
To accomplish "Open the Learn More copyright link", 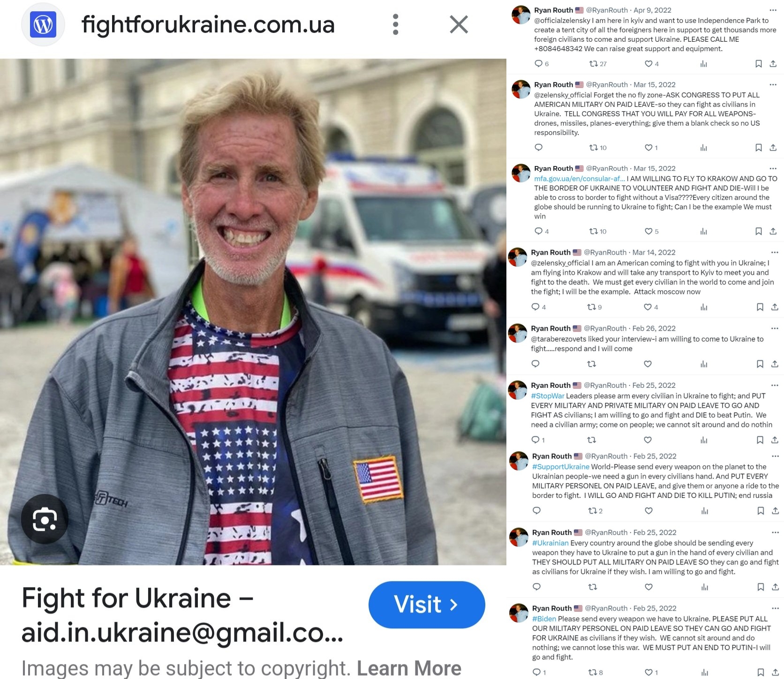I will click(x=409, y=668).
